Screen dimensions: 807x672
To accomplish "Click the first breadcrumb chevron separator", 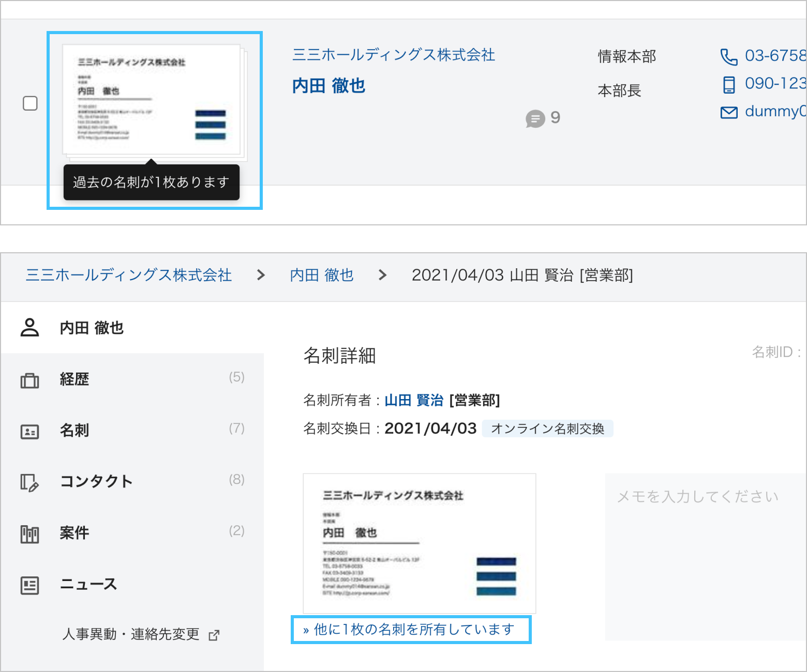I will coord(261,275).
